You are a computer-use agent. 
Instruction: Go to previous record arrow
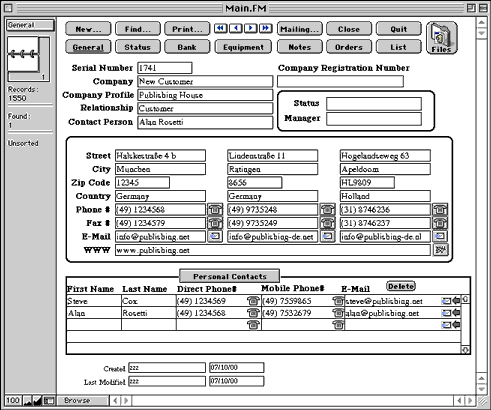pos(236,29)
